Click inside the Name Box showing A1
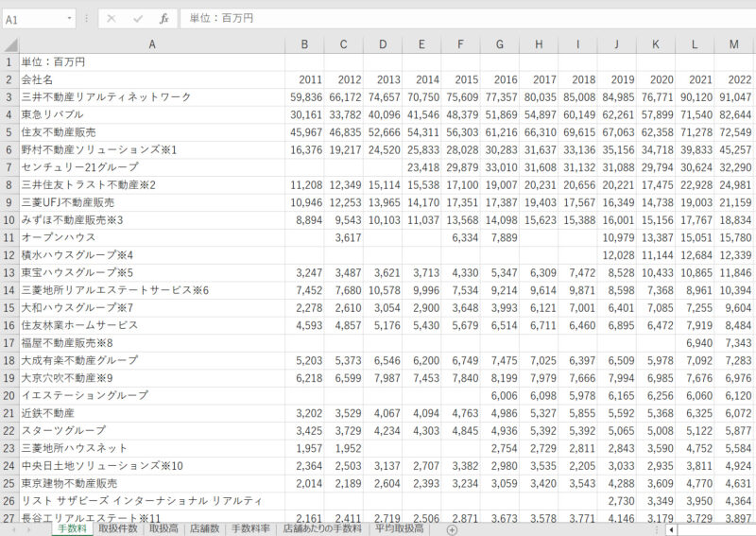Screen dimensions: 756x536 click(33, 18)
